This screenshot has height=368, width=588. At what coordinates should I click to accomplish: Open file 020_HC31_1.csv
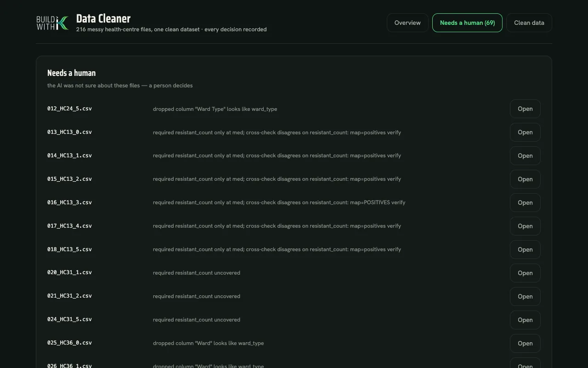[525, 273]
